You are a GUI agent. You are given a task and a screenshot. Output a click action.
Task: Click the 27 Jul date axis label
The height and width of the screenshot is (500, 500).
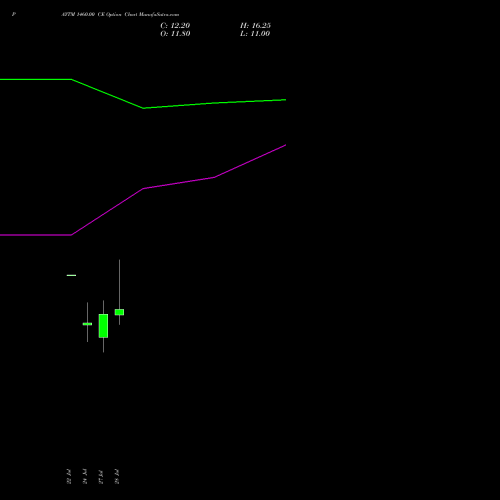(101, 476)
